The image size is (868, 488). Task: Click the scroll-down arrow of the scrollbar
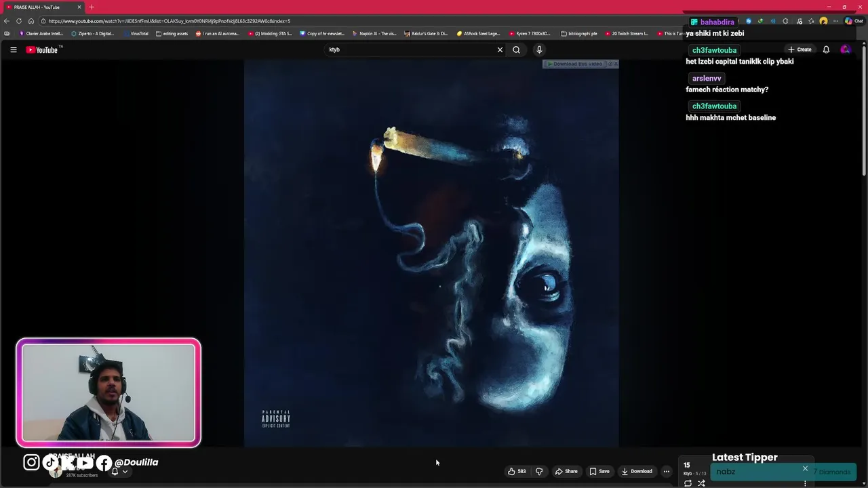[x=864, y=483]
